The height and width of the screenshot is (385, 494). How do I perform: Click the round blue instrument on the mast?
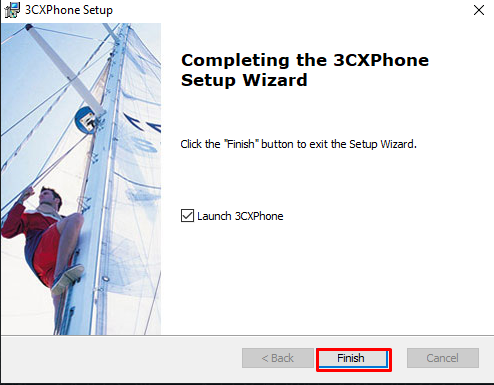(86, 120)
